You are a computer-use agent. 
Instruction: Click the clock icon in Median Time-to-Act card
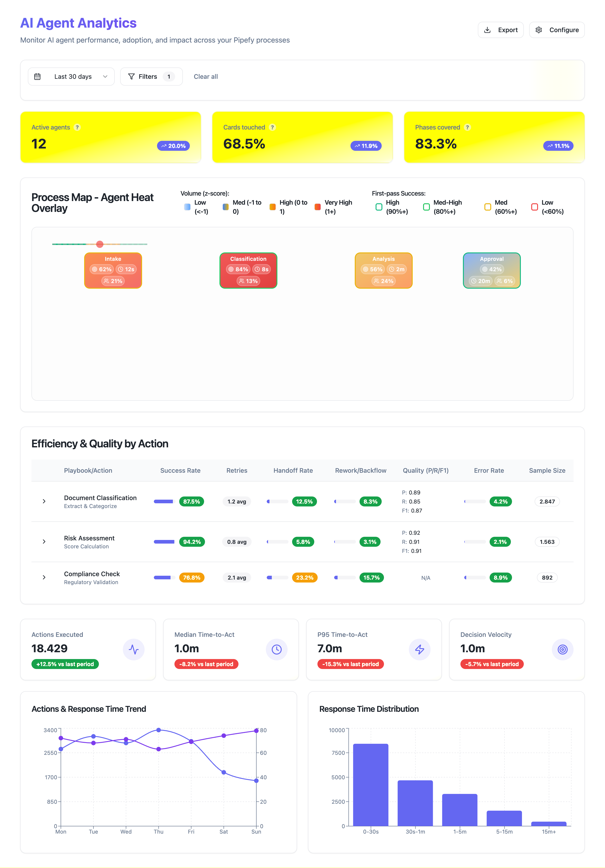tap(277, 650)
